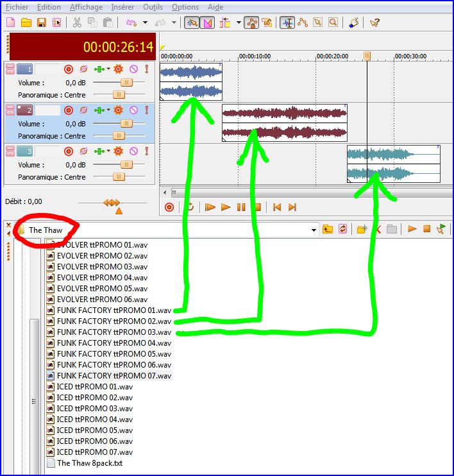The width and height of the screenshot is (454, 476).
Task: Click the Paste clipboard icon
Action: (108, 22)
